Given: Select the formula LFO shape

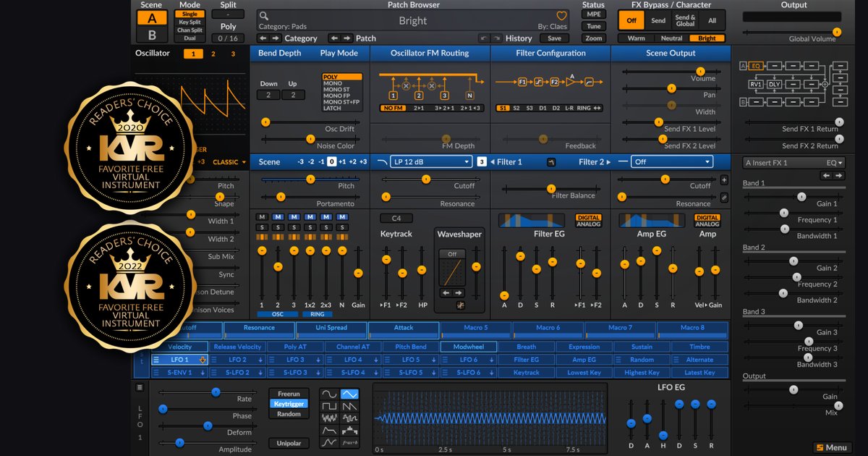Looking at the screenshot, I should tap(349, 442).
